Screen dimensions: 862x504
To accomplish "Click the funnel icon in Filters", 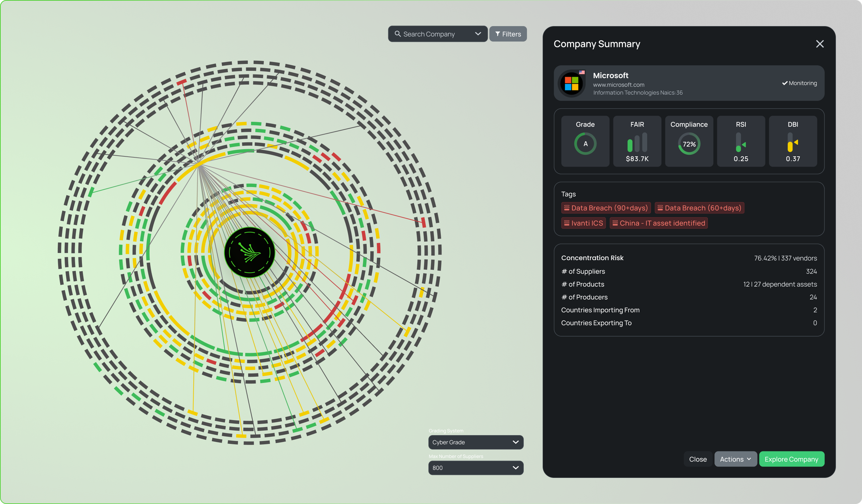I will point(498,34).
